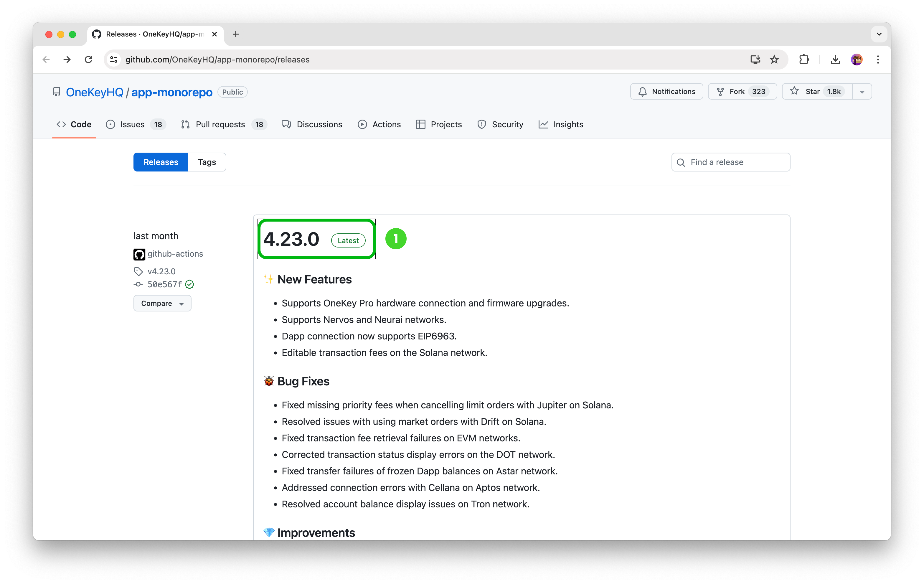Switch to the Code tab
The height and width of the screenshot is (584, 924).
(x=74, y=124)
